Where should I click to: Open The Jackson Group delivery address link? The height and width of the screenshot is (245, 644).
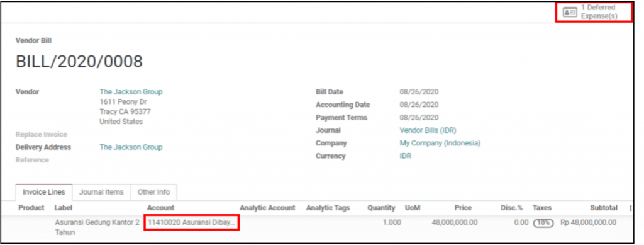click(131, 147)
